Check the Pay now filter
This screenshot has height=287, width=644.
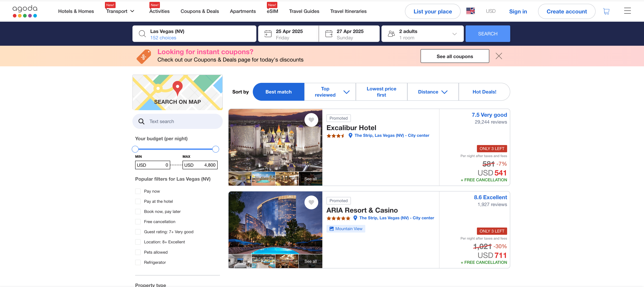[138, 191]
